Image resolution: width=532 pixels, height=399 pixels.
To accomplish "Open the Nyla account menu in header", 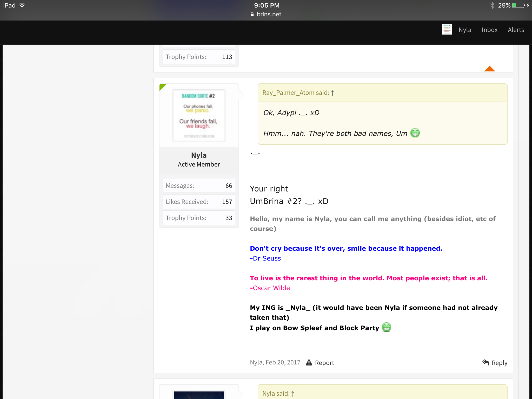I will (x=465, y=30).
